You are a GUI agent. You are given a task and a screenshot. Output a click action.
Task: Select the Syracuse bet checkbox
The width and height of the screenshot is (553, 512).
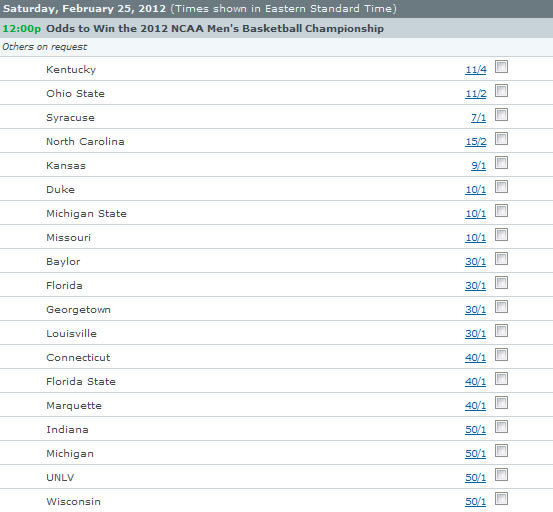501,115
